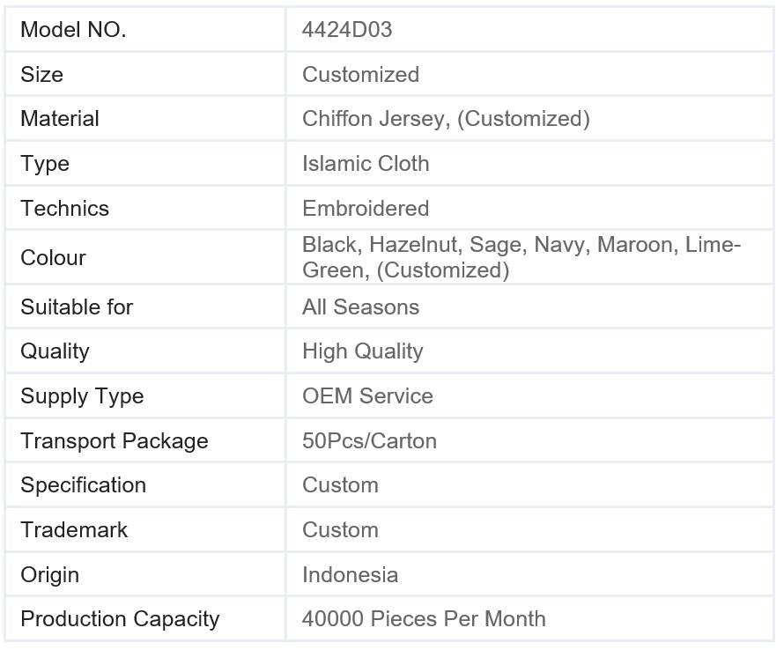Select the 50Pcs/Carton value
The width and height of the screenshot is (784, 672).
[x=369, y=441]
